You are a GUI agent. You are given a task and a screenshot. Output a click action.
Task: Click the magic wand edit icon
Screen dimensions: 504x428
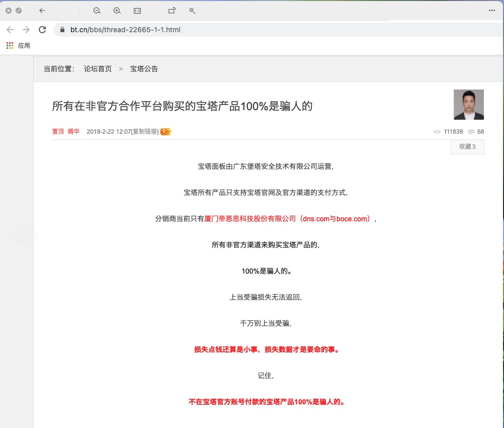pos(192,10)
